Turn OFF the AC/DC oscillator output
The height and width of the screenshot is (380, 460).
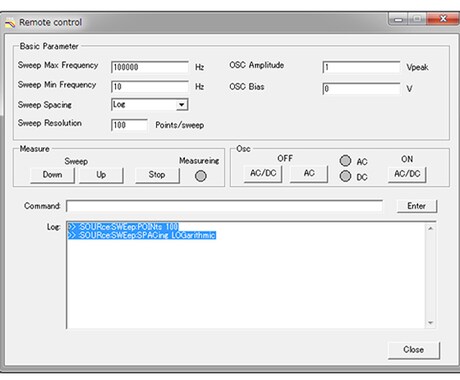(x=263, y=174)
